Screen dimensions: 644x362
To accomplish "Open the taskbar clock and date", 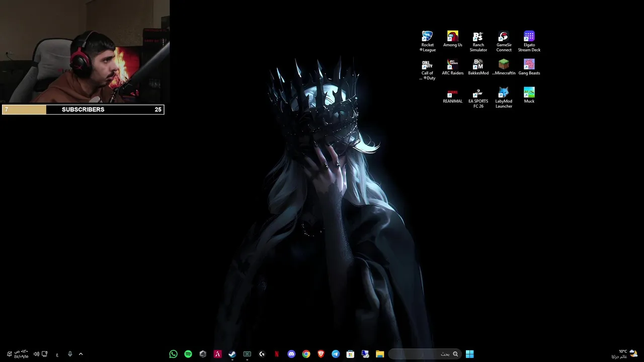I will pos(21,354).
